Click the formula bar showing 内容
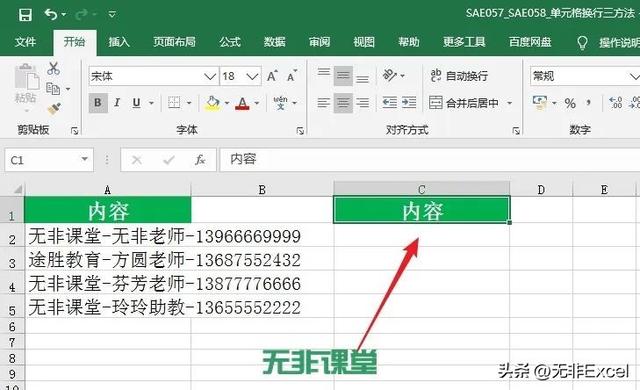640x390 pixels. point(430,160)
